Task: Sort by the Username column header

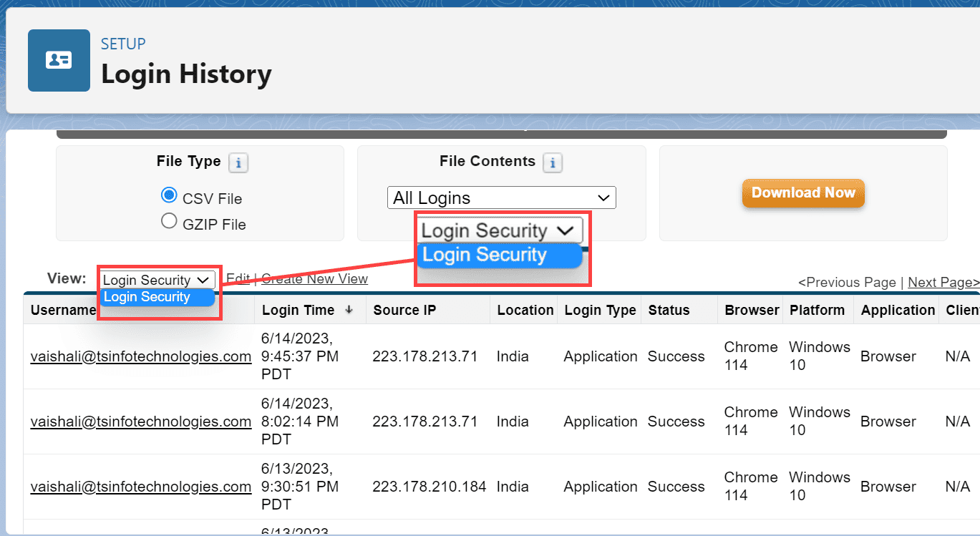Action: [62, 309]
